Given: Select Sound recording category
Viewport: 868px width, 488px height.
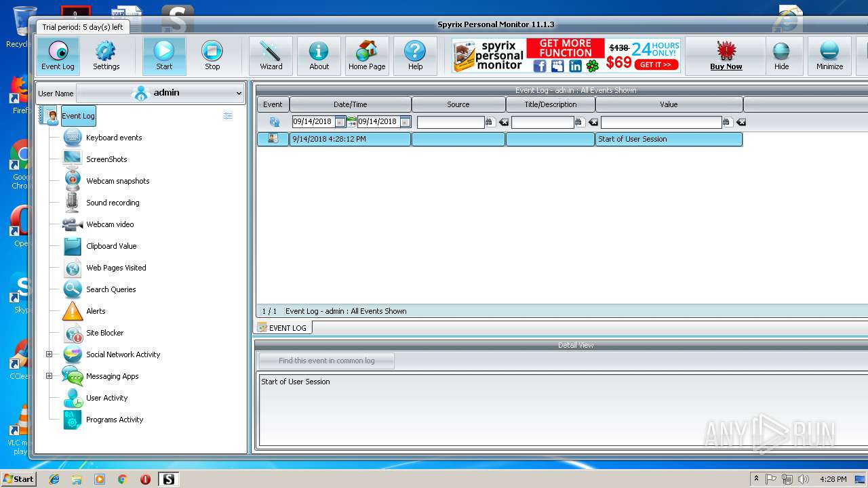Looking at the screenshot, I should point(113,203).
